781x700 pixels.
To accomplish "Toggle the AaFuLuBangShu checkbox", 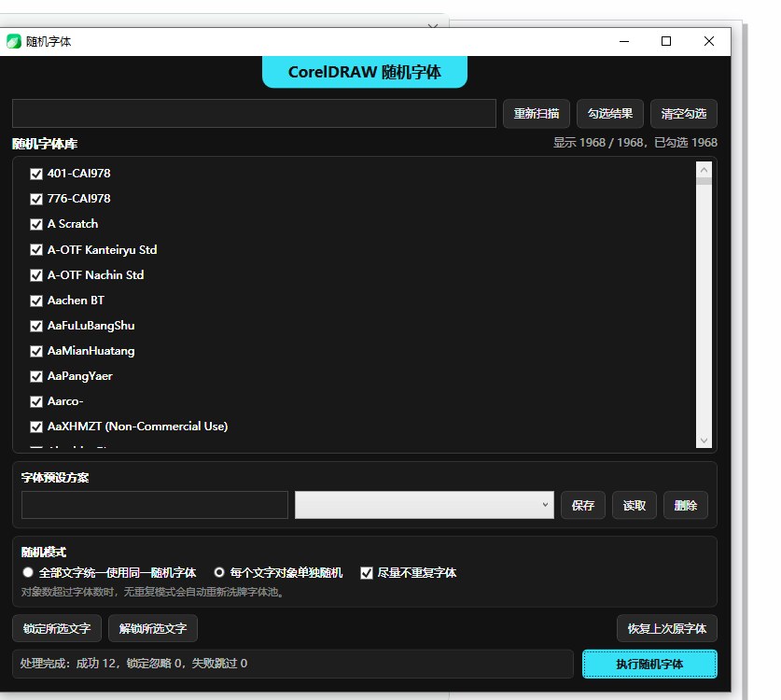I will click(x=36, y=326).
